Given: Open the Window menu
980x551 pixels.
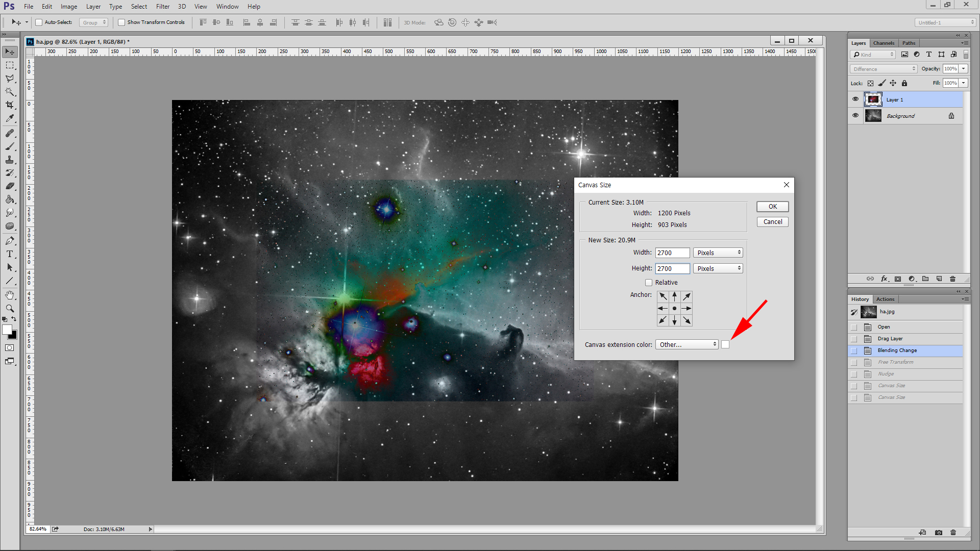Looking at the screenshot, I should (227, 7).
